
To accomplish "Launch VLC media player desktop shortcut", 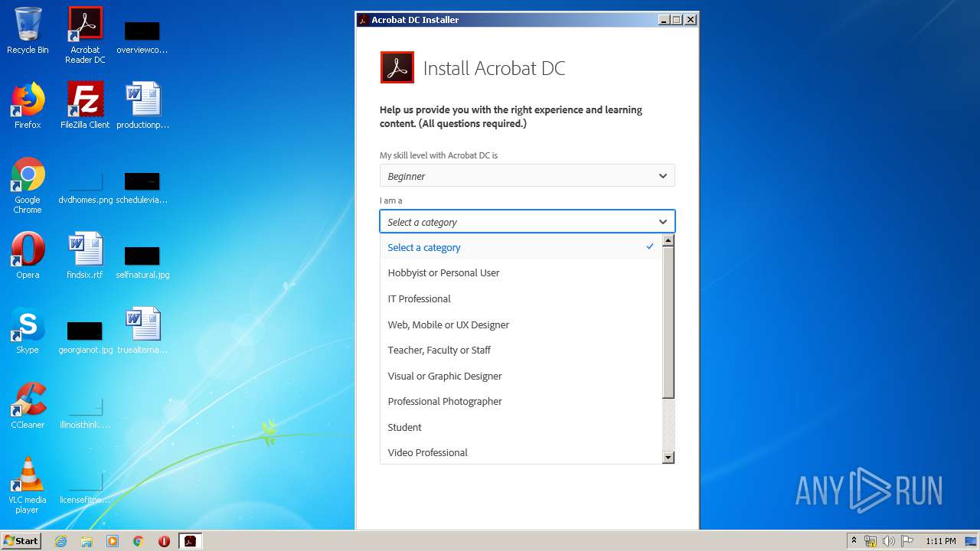I will click(28, 485).
